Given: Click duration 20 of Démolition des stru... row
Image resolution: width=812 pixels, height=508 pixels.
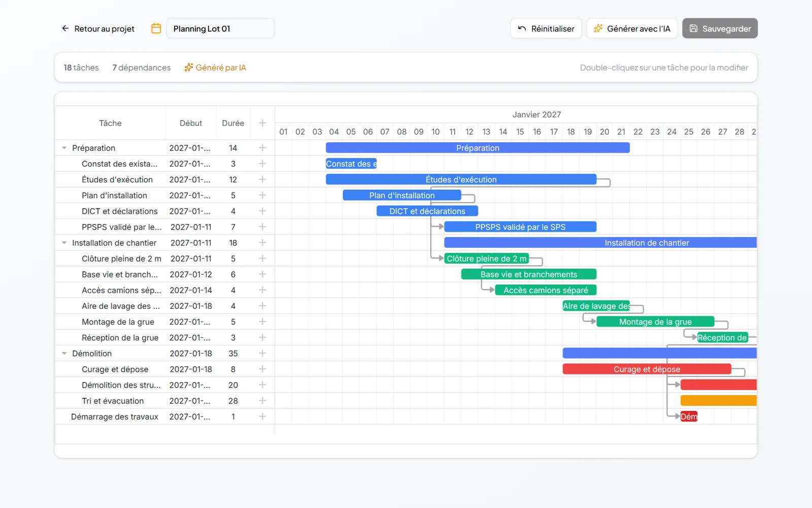Looking at the screenshot, I should (x=233, y=385).
